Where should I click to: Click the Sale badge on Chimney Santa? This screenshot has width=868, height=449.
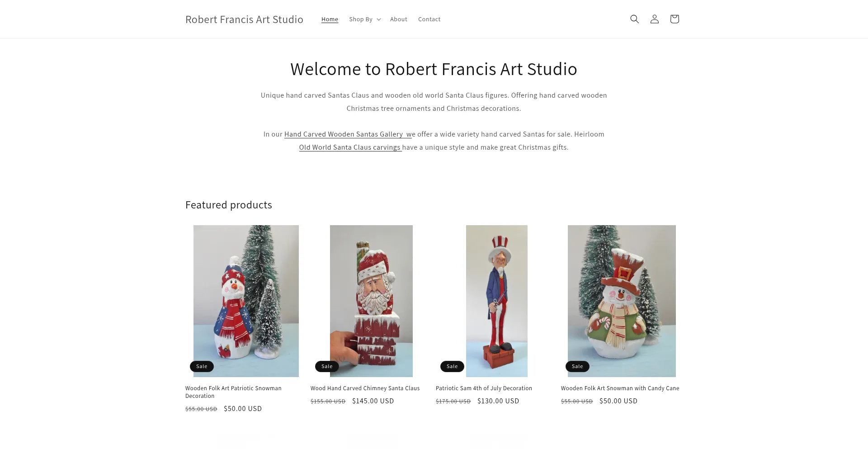[x=327, y=366]
